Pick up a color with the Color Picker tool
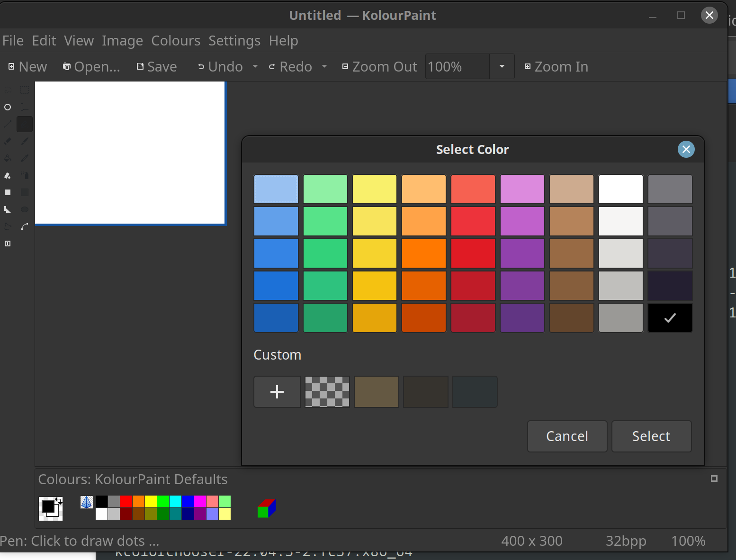Screen dimensions: 736x560 25,158
